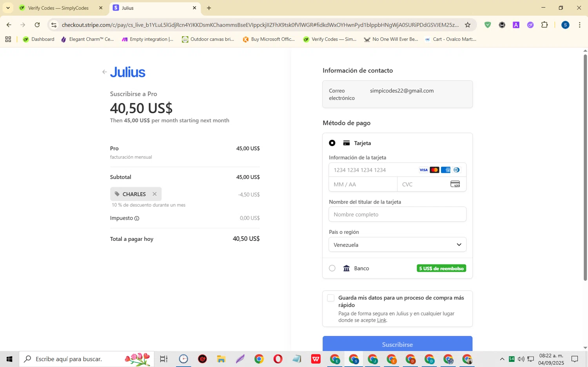
Task: Click the American Express icon
Action: pos(445,170)
